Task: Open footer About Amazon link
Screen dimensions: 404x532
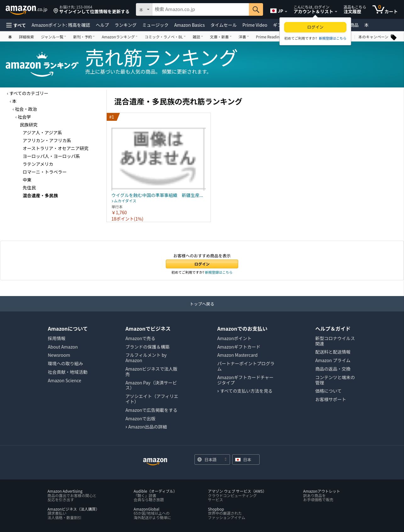Action: pyautogui.click(x=63, y=347)
